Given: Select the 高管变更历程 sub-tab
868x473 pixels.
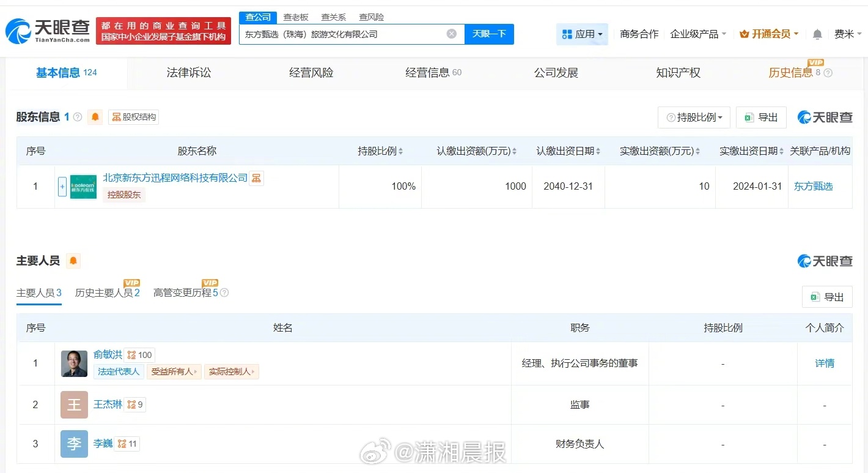Looking at the screenshot, I should [186, 293].
